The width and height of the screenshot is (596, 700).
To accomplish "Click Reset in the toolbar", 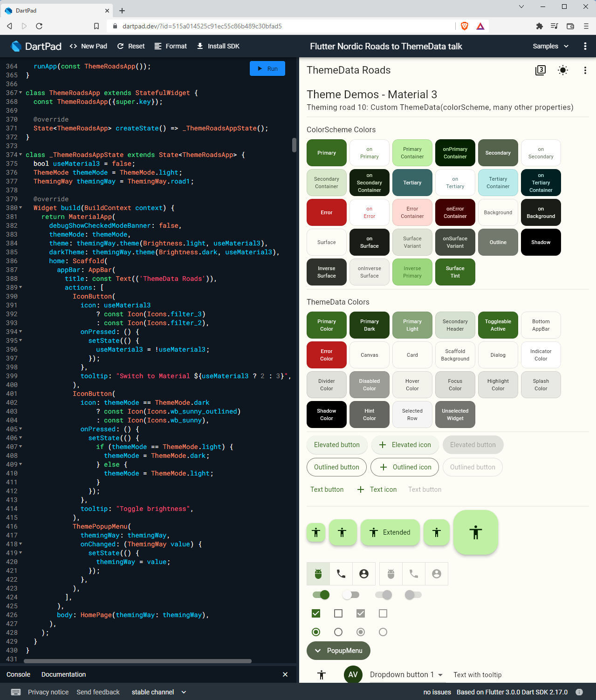I will [131, 46].
